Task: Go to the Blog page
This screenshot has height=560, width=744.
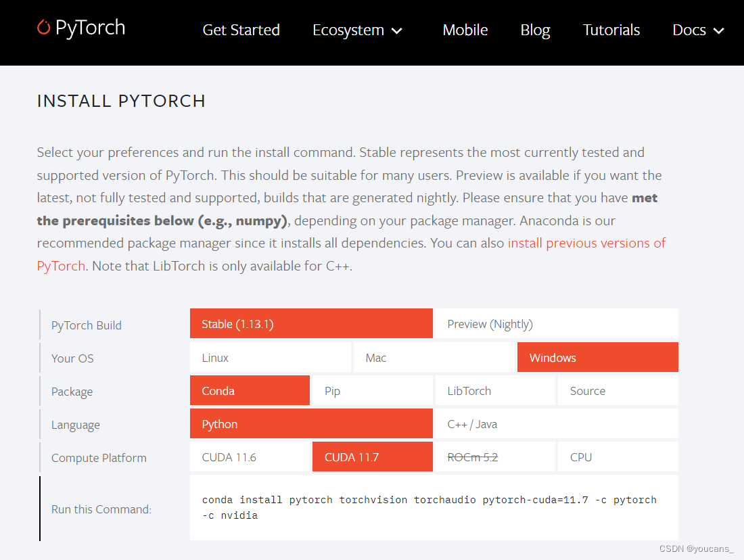Action: click(x=535, y=30)
